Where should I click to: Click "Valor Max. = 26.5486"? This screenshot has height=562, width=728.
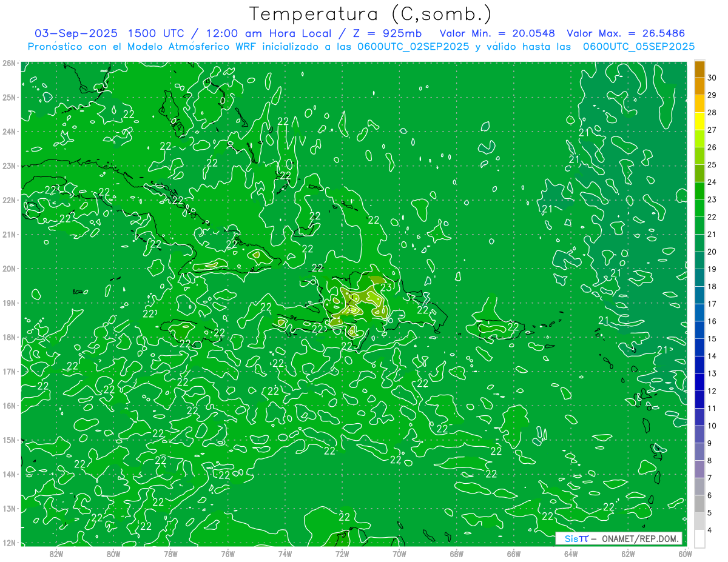click(626, 33)
